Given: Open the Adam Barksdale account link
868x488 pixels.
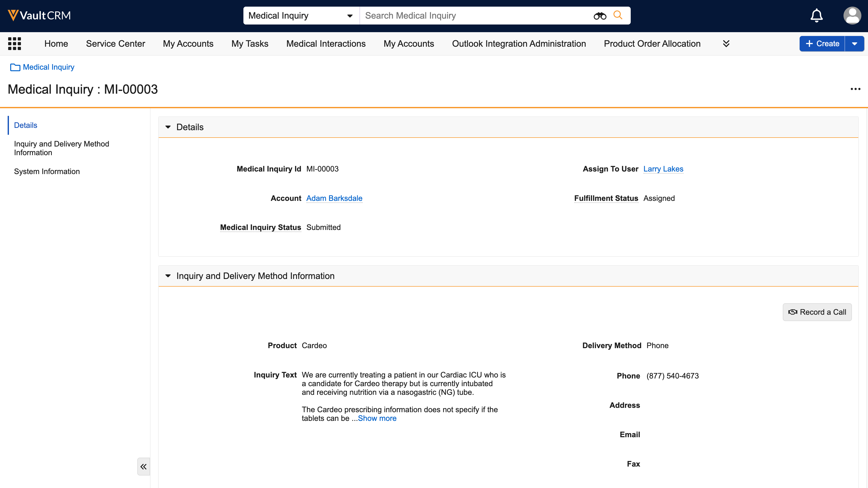Looking at the screenshot, I should point(334,198).
